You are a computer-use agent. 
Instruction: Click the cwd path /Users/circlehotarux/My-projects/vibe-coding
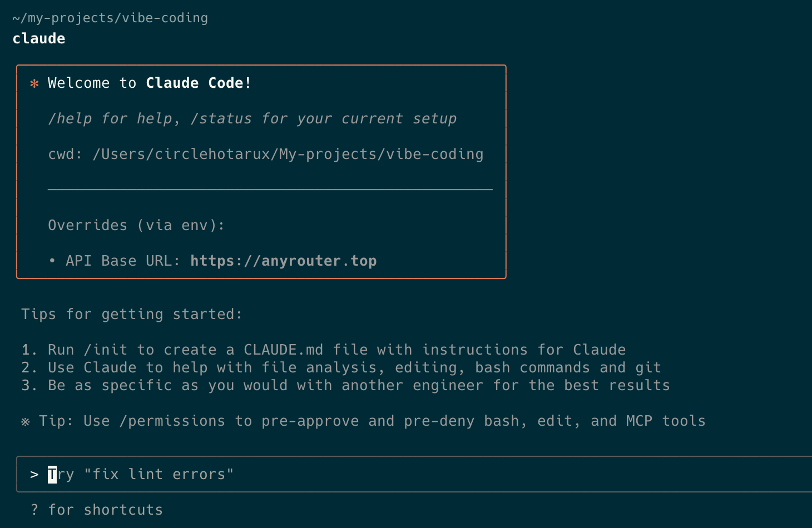click(x=288, y=154)
